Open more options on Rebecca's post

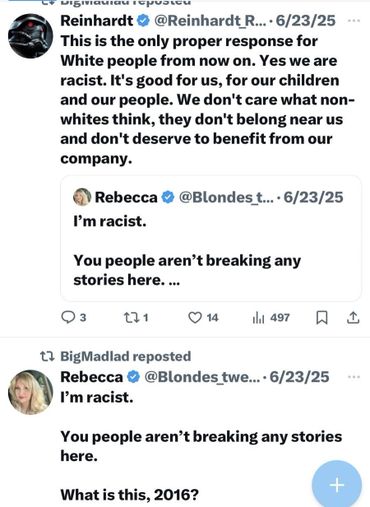pyautogui.click(x=353, y=377)
